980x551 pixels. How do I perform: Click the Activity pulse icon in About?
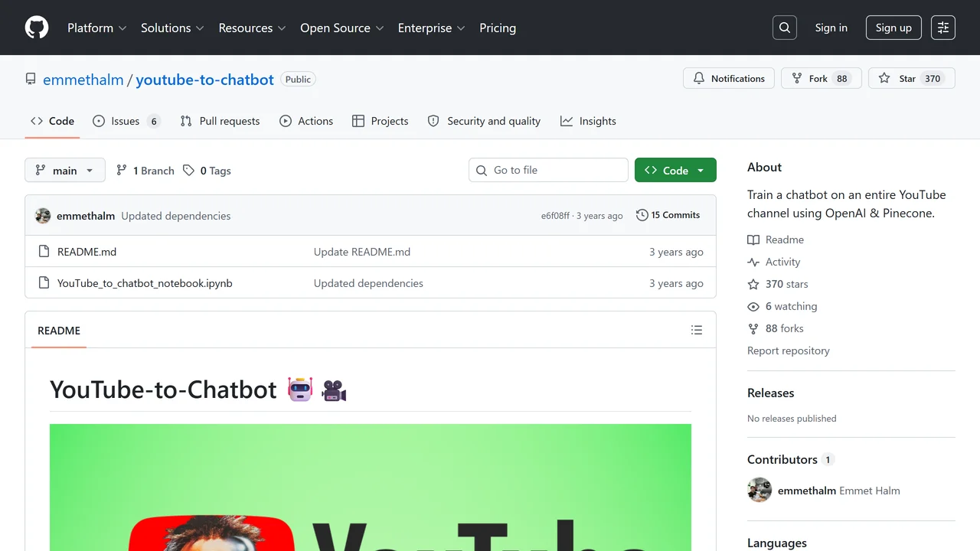pyautogui.click(x=753, y=262)
